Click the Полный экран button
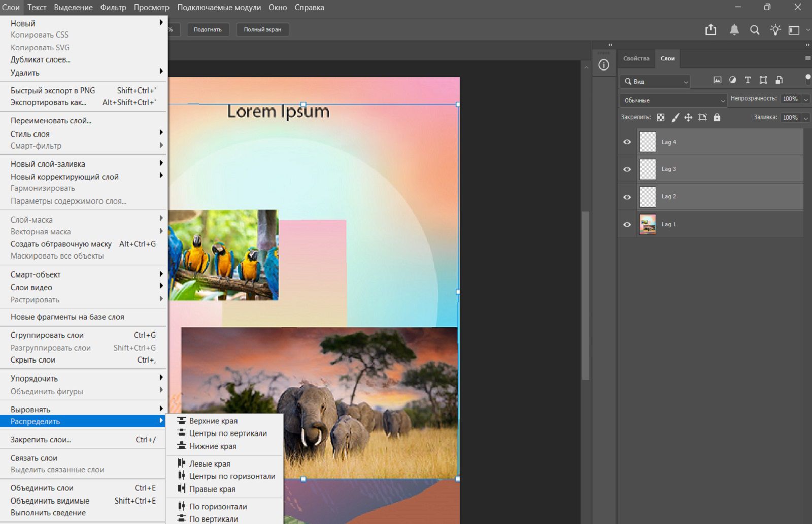Viewport: 812px width, 524px height. pos(262,29)
